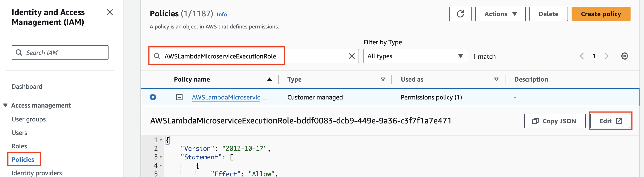Viewport: 644px width, 177px height.
Task: Click the Search IAM field
Action: pyautogui.click(x=60, y=52)
